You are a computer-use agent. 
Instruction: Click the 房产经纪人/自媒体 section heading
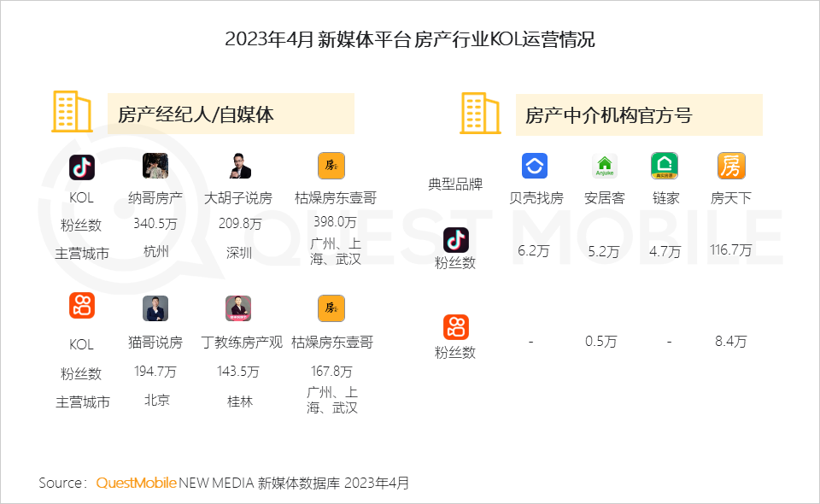[x=196, y=114]
